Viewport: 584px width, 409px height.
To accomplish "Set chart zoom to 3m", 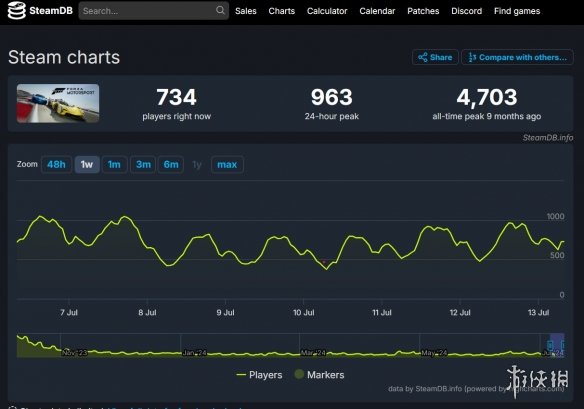I will pyautogui.click(x=143, y=164).
